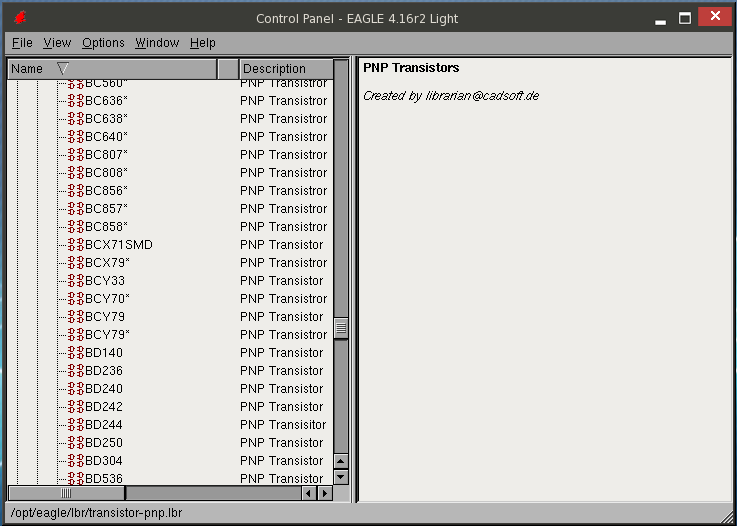Maximize the Control Panel window
The height and width of the screenshot is (526, 737).
pos(685,18)
